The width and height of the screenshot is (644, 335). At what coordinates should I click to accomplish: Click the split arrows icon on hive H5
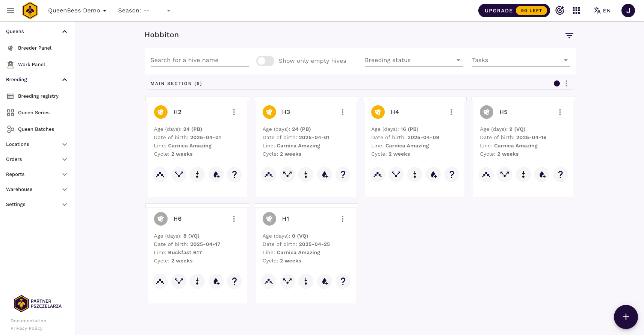[505, 174]
